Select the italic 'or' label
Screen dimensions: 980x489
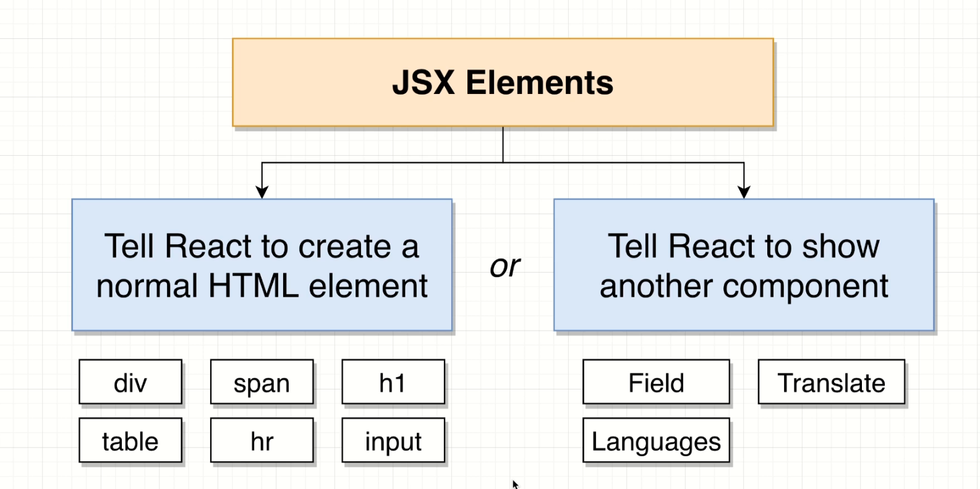[x=505, y=266]
